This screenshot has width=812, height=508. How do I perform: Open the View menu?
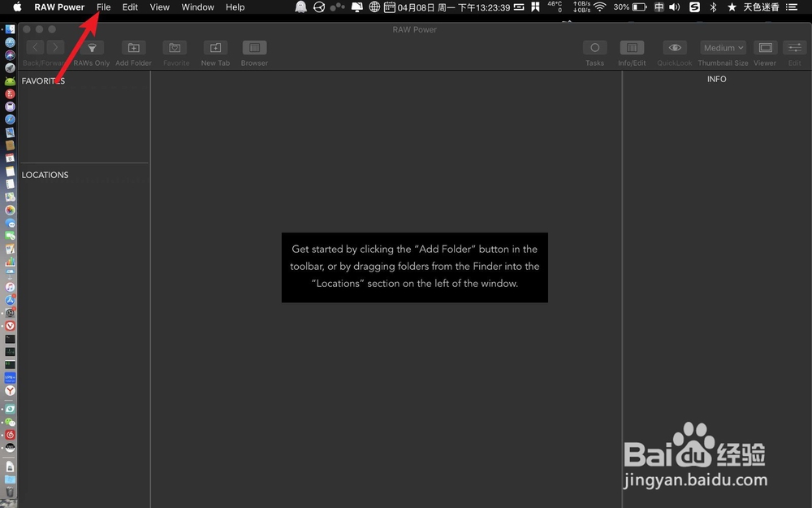[x=159, y=7]
